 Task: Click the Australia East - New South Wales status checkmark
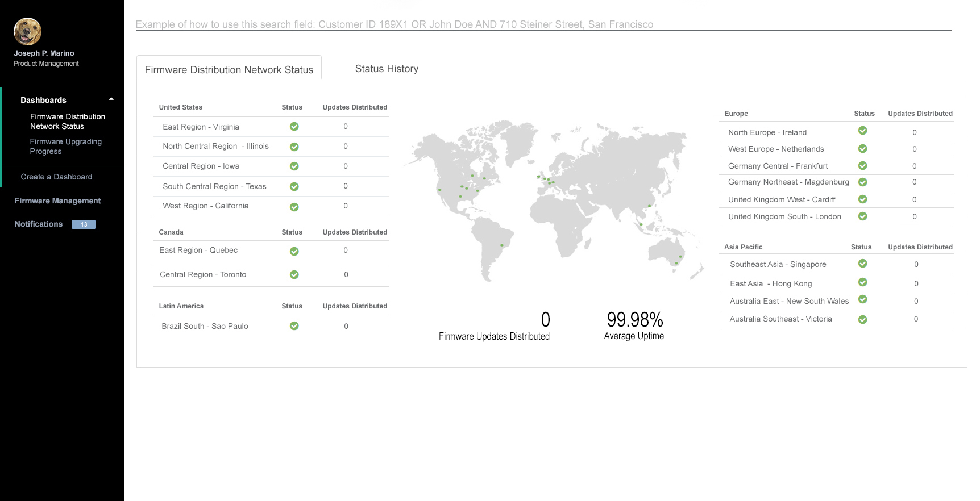click(863, 299)
